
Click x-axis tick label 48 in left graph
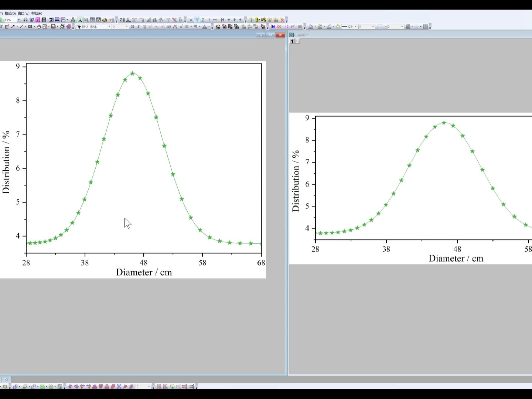point(143,263)
